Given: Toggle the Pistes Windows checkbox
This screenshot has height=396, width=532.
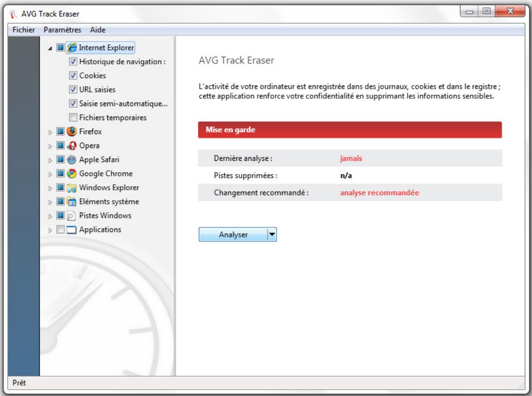Looking at the screenshot, I should tap(60, 215).
